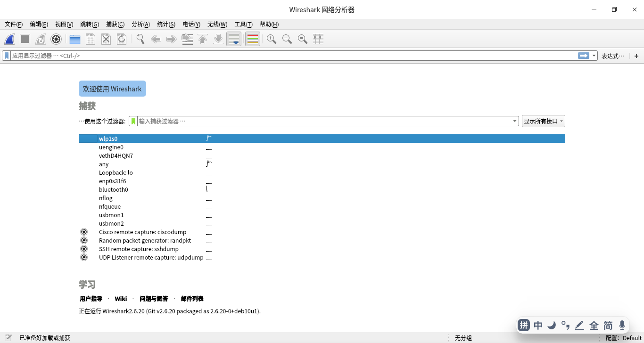Zoom out main window text

click(x=287, y=39)
